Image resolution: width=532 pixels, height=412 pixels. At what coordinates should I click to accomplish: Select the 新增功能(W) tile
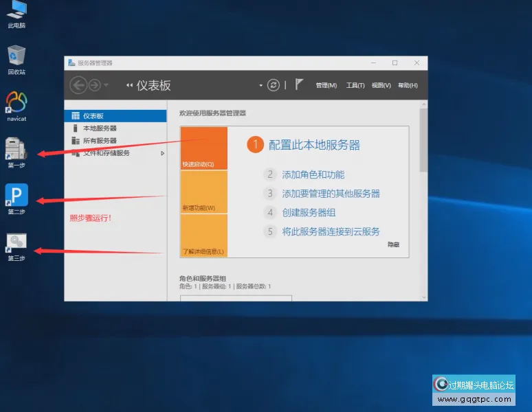(x=204, y=192)
